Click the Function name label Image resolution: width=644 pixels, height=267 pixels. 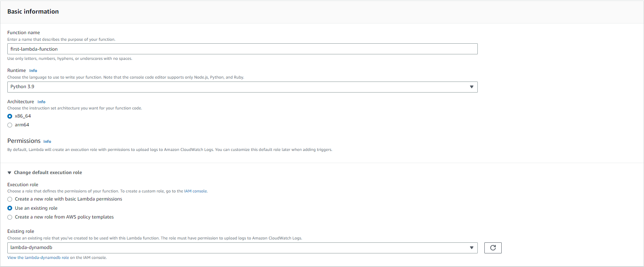click(24, 33)
